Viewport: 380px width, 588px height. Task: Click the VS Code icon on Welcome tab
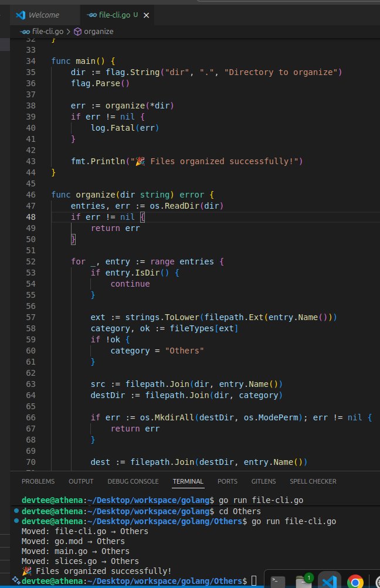(x=21, y=15)
